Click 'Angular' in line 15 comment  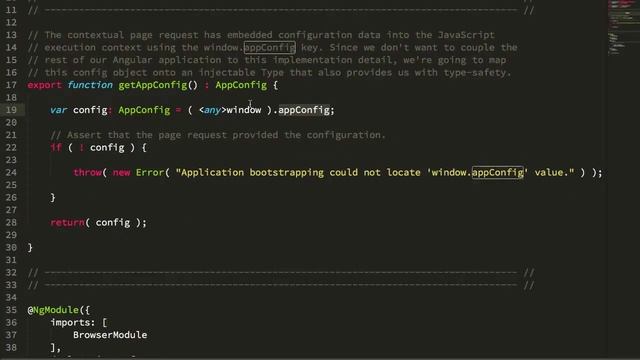point(133,60)
